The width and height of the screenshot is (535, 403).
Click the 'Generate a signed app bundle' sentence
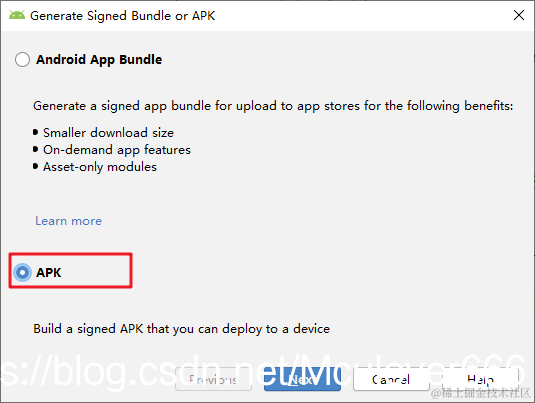click(x=273, y=106)
